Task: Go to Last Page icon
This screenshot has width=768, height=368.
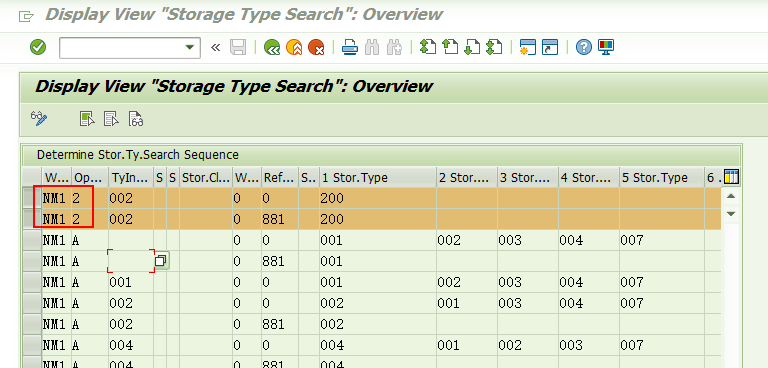Action: [x=494, y=48]
